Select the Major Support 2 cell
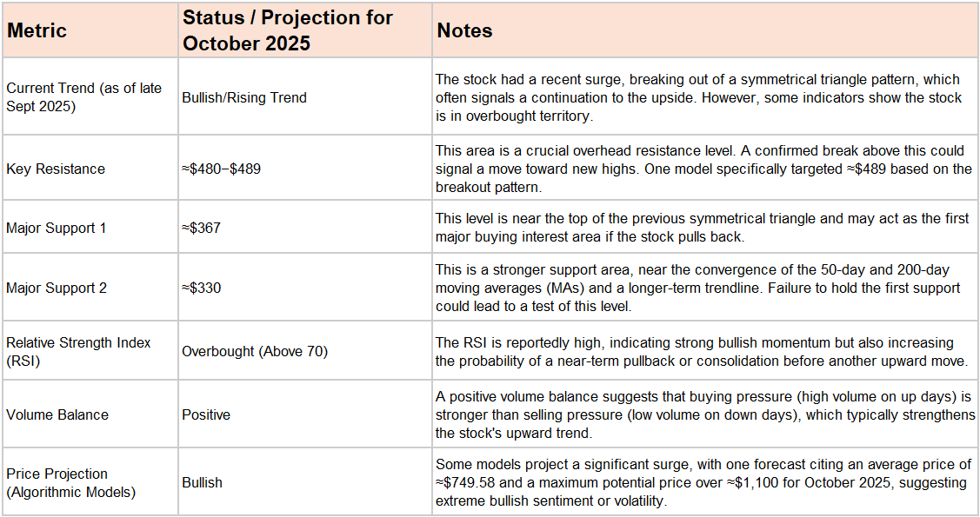980x517 pixels. (57, 288)
